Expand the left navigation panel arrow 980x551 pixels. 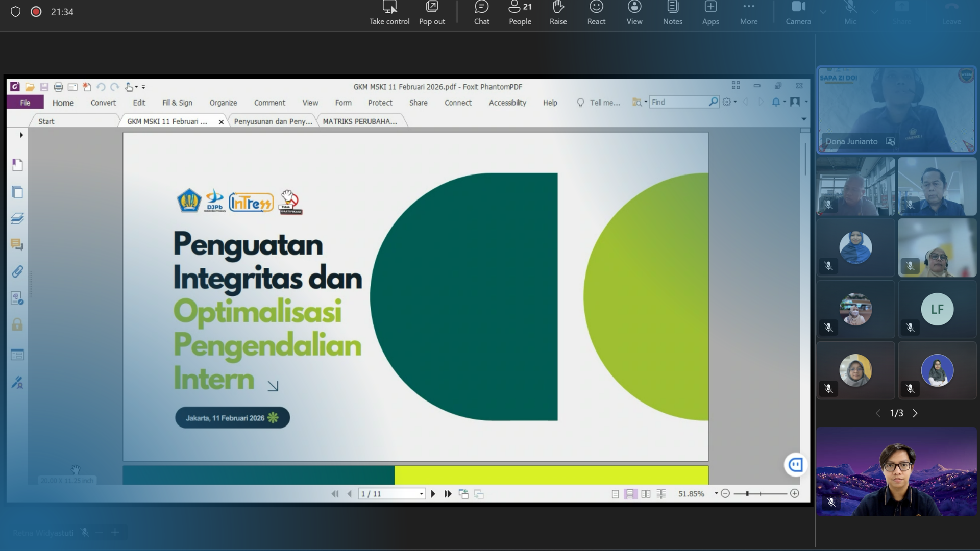point(21,135)
